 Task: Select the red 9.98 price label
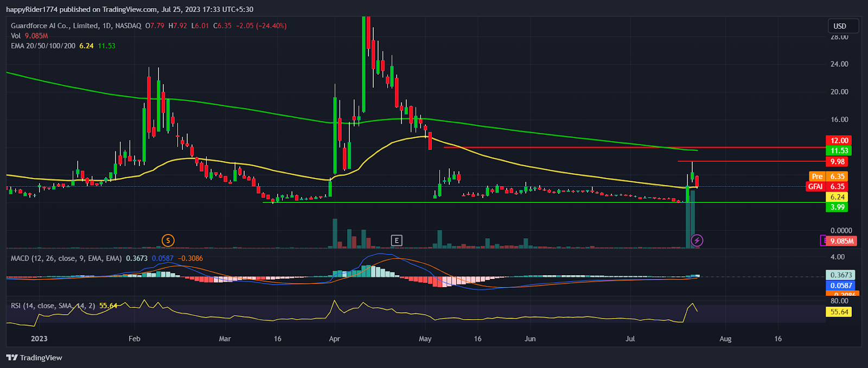coord(837,162)
